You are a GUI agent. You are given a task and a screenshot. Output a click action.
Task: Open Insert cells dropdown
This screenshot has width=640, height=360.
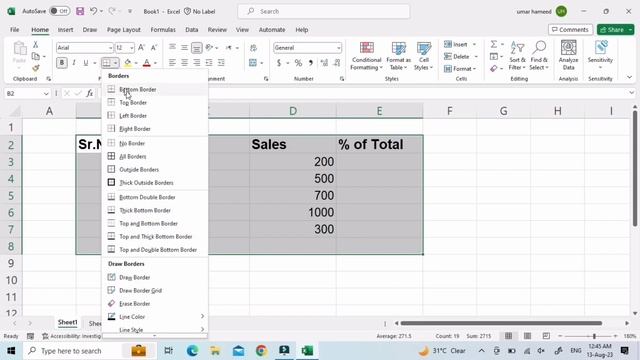pyautogui.click(x=474, y=44)
